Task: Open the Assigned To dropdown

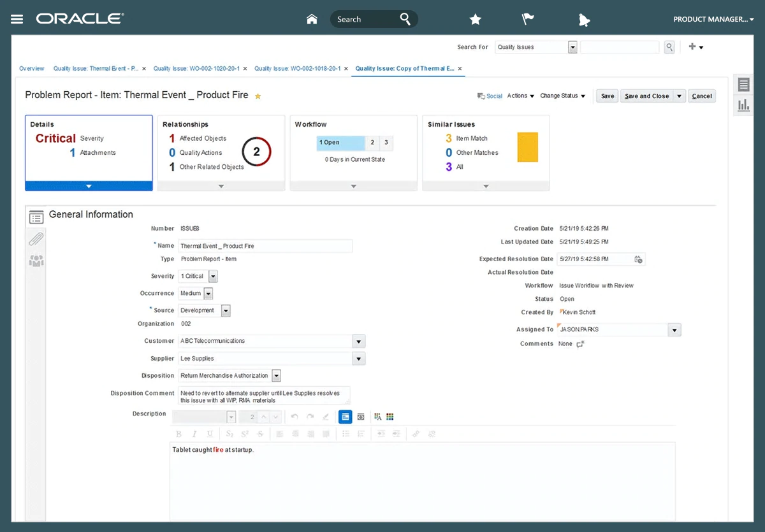Action: [674, 330]
